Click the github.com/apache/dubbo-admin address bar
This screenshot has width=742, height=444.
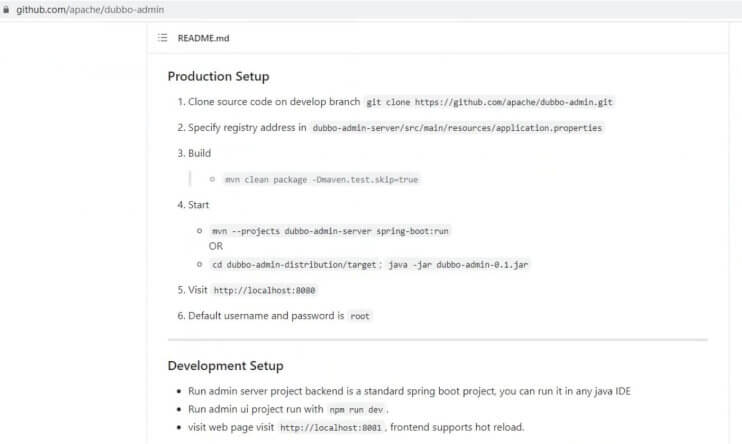[90, 9]
